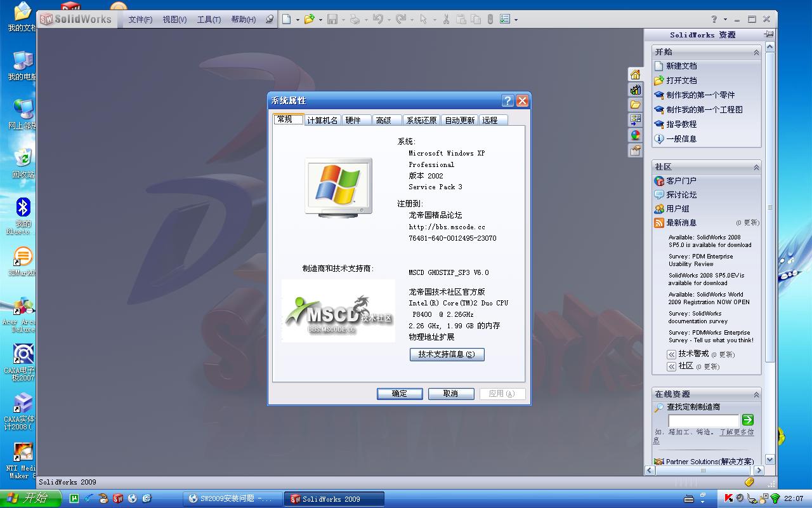Click 确定 in System Properties dialog
This screenshot has width=812, height=508.
[x=400, y=394]
